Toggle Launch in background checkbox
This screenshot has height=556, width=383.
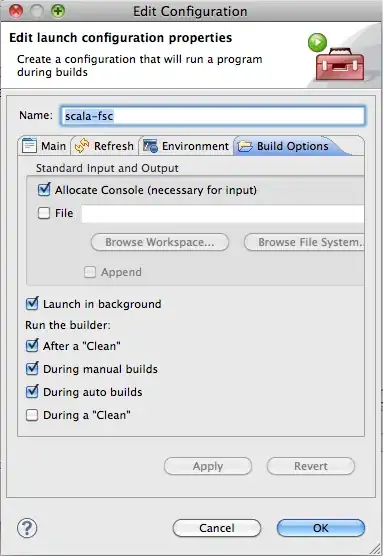click(x=32, y=304)
